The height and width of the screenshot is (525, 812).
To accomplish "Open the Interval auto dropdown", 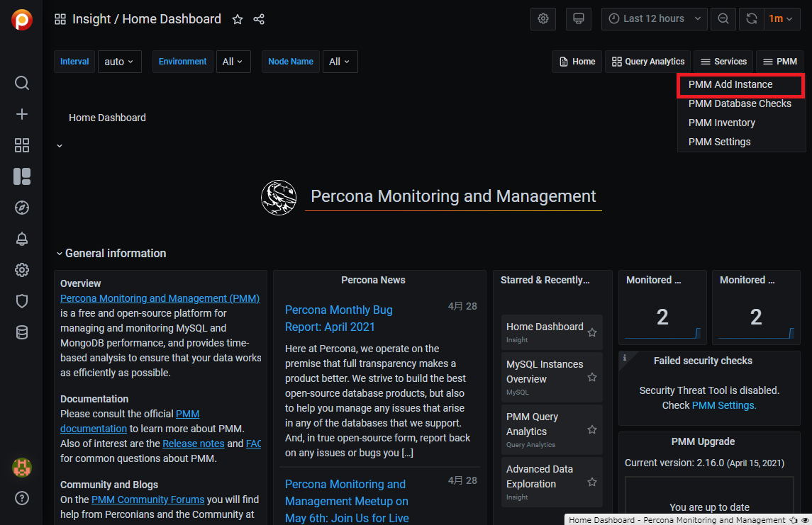I will coord(120,62).
